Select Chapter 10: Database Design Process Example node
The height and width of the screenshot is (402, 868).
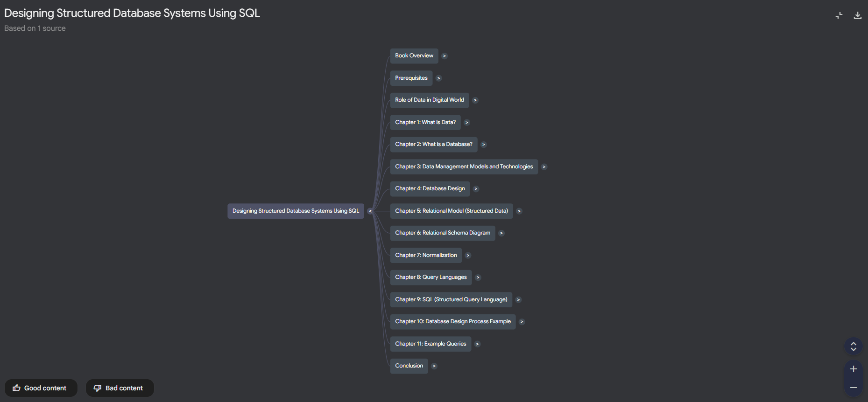[x=453, y=321]
